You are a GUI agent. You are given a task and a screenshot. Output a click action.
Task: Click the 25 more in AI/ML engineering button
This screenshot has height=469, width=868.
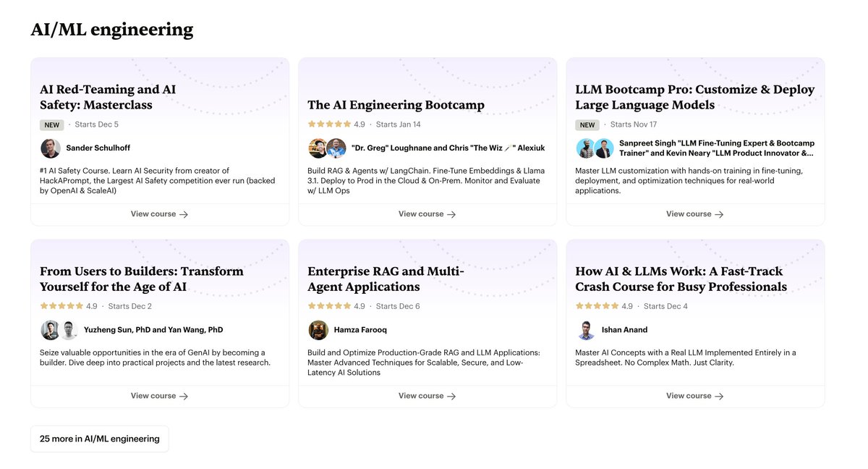click(100, 439)
